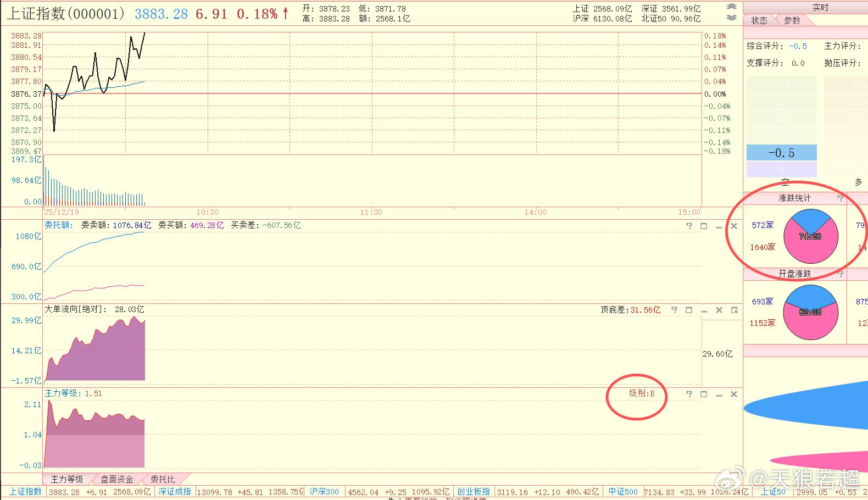This screenshot has height=500, width=868.
Task: Select 创业板指 in the index ticker bar
Action: (x=474, y=492)
